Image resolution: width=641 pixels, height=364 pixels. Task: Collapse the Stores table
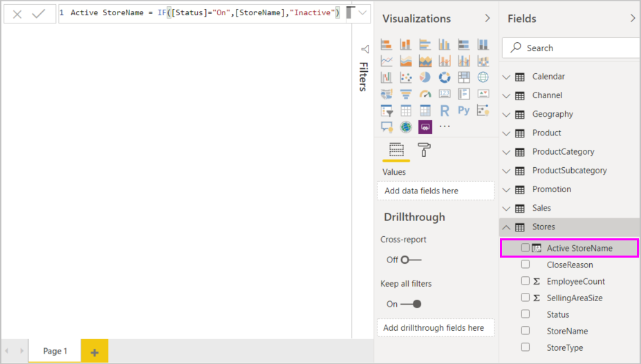(506, 227)
